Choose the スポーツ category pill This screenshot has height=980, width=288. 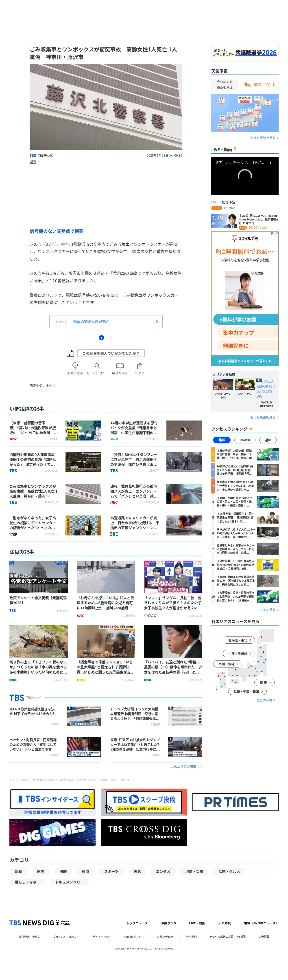coord(111,872)
